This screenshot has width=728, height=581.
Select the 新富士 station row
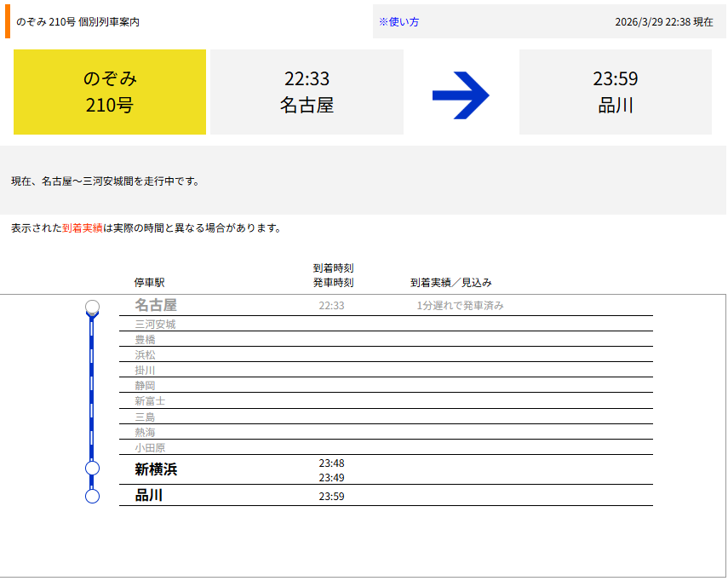coord(386,400)
